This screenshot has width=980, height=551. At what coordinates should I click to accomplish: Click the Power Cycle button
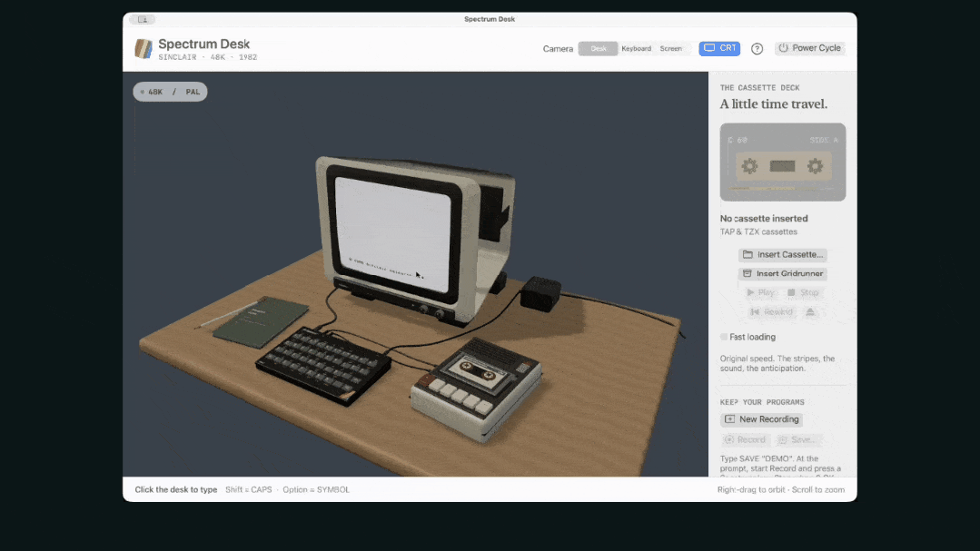[x=810, y=48]
